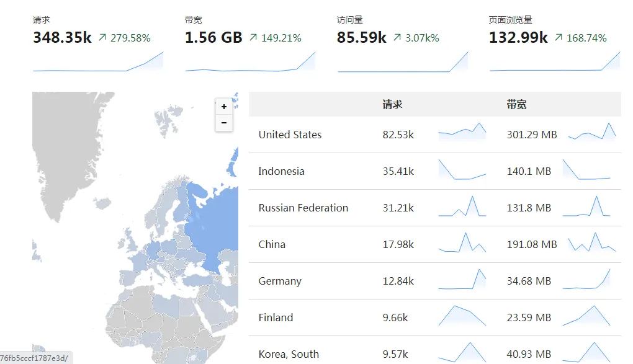Click United States requests sparkline
The height and width of the screenshot is (364, 633).
coord(462,132)
